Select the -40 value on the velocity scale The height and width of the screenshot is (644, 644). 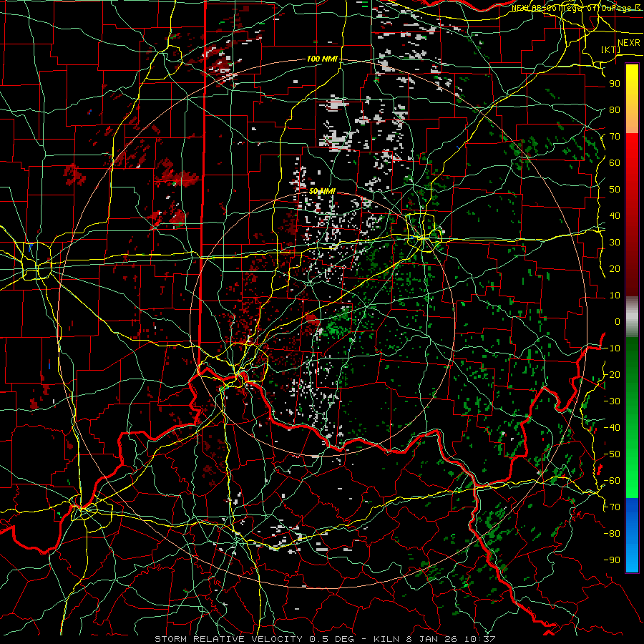coord(612,428)
